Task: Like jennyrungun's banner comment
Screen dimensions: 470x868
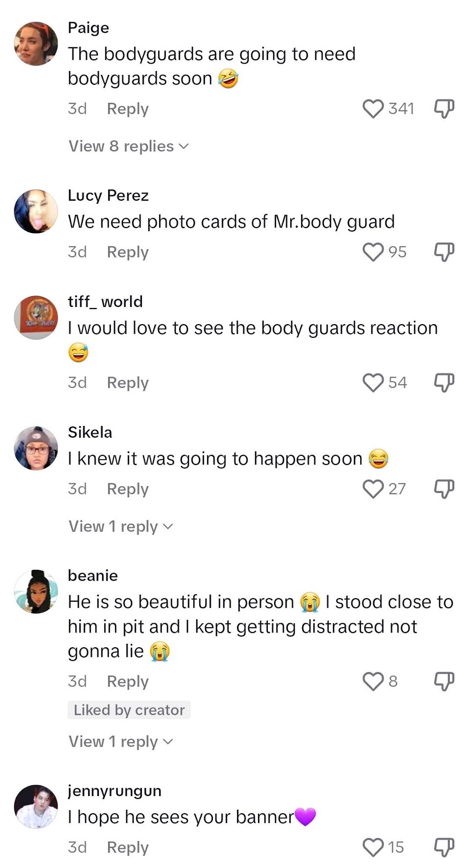Action: tap(373, 847)
